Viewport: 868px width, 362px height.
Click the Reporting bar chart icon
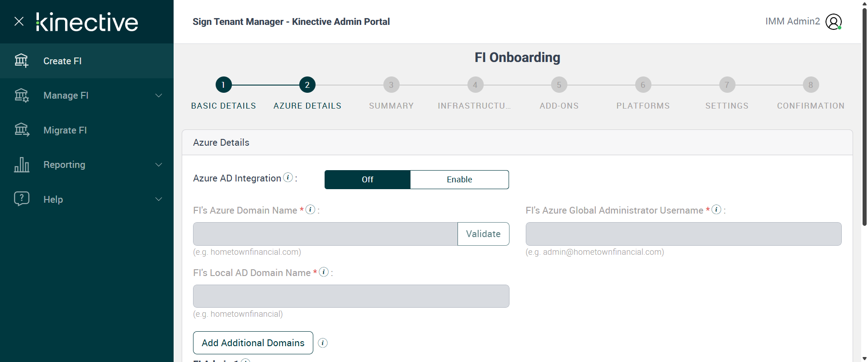click(x=21, y=165)
